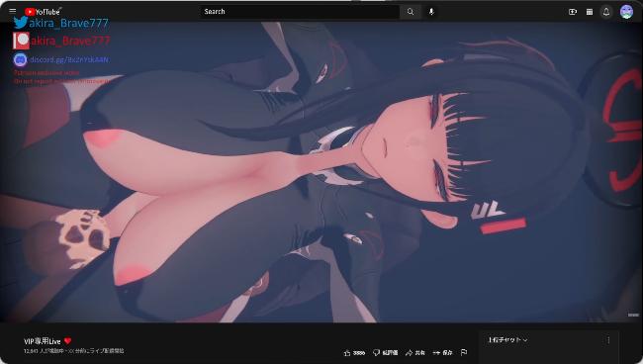The height and width of the screenshot is (364, 643).
Task: Like the video with thumbs up
Action: 354,352
